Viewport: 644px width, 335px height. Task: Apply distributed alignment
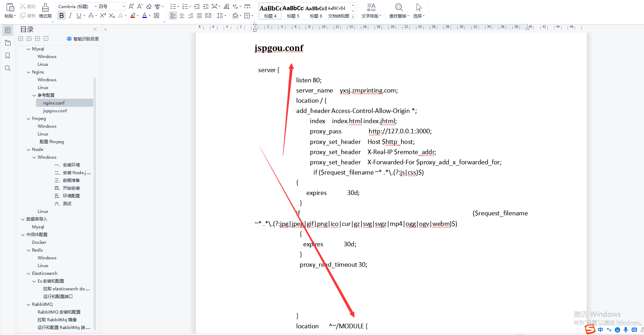208,15
